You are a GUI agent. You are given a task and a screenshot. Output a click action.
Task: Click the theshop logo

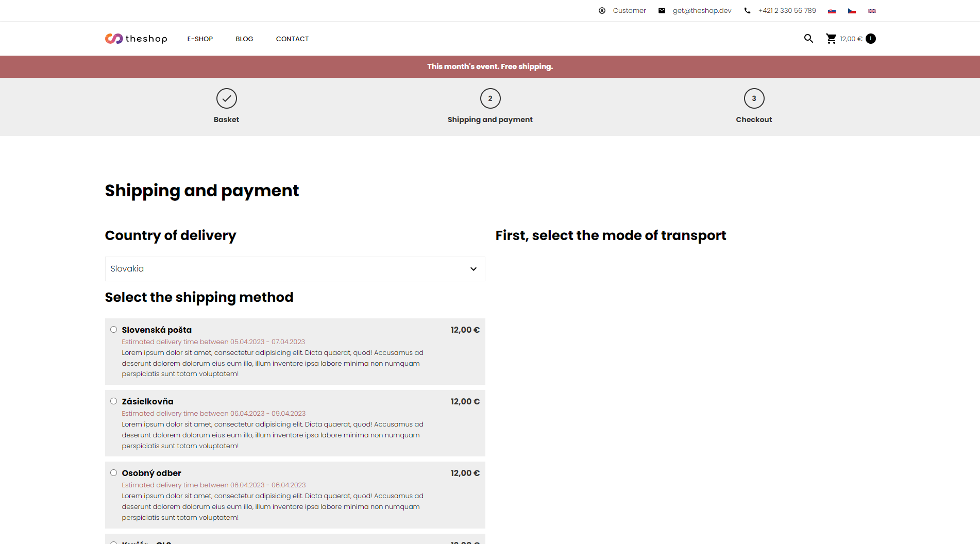[x=136, y=39]
